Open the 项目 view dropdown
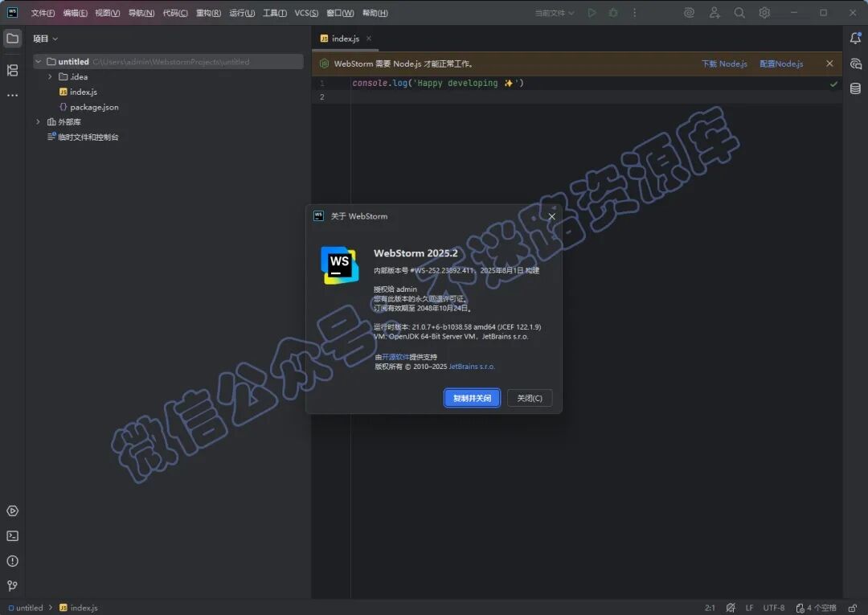868x615 pixels. [x=45, y=39]
